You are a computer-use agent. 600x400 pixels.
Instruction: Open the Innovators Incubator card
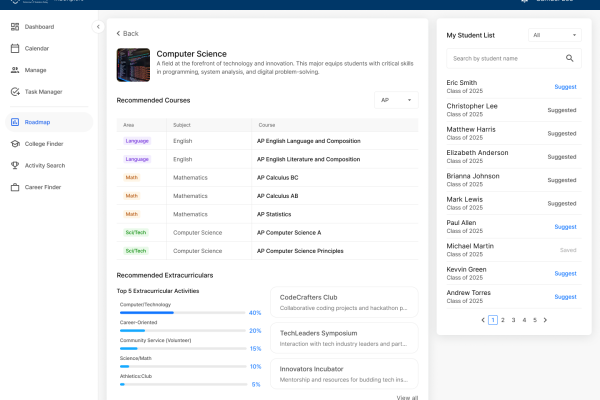[344, 374]
